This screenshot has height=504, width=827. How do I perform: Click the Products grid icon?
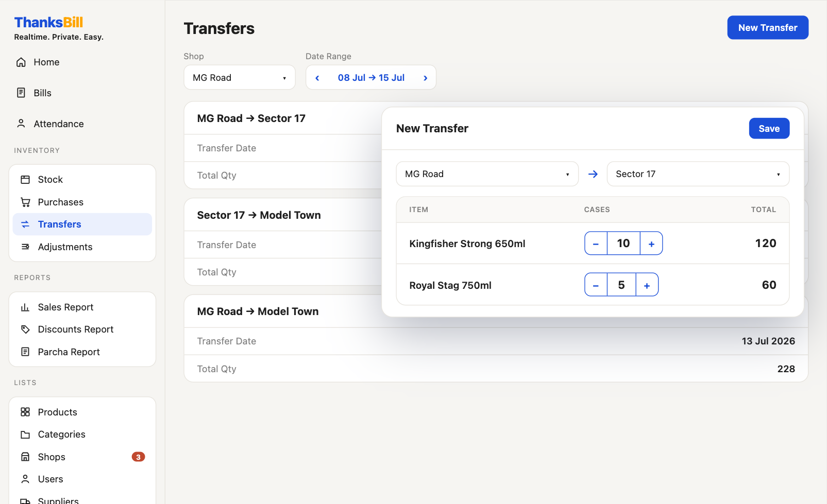click(x=25, y=412)
